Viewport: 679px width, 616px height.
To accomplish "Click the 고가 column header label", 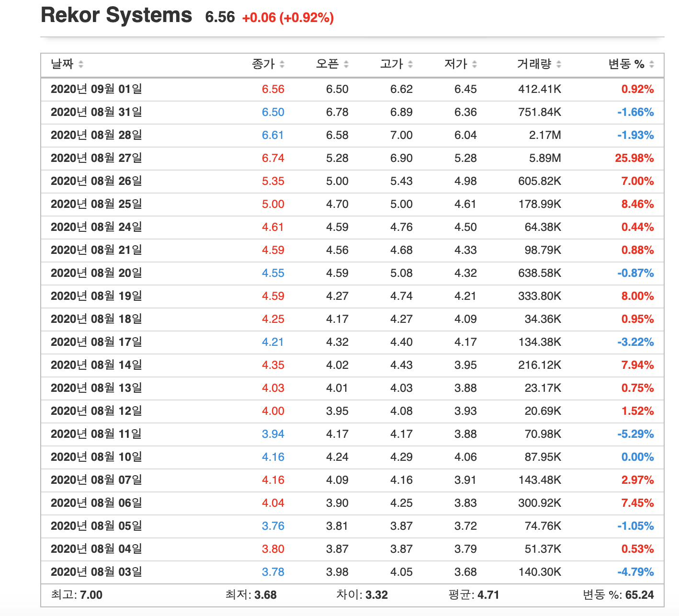I will pos(392,64).
